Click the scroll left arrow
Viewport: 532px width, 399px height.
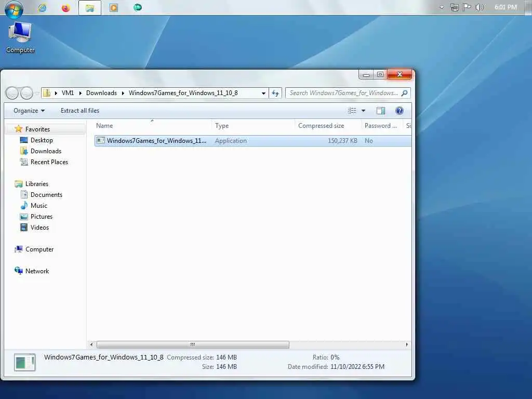[x=91, y=345]
